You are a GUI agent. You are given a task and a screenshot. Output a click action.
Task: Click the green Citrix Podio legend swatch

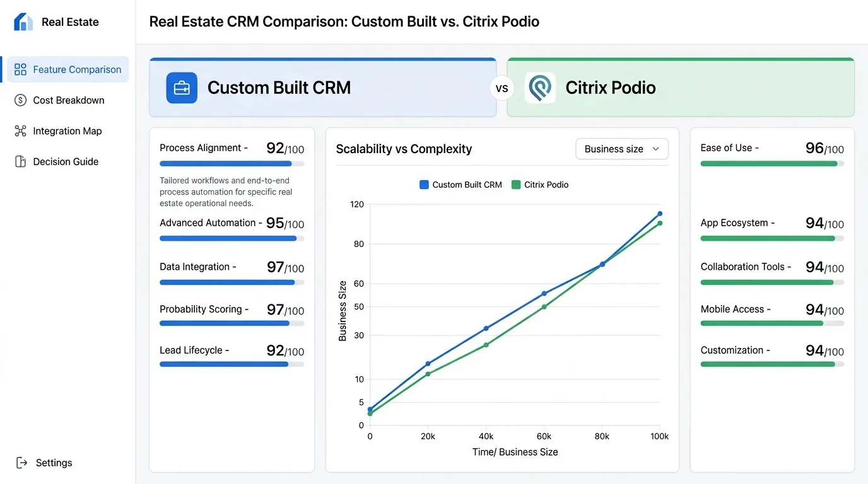[516, 185]
